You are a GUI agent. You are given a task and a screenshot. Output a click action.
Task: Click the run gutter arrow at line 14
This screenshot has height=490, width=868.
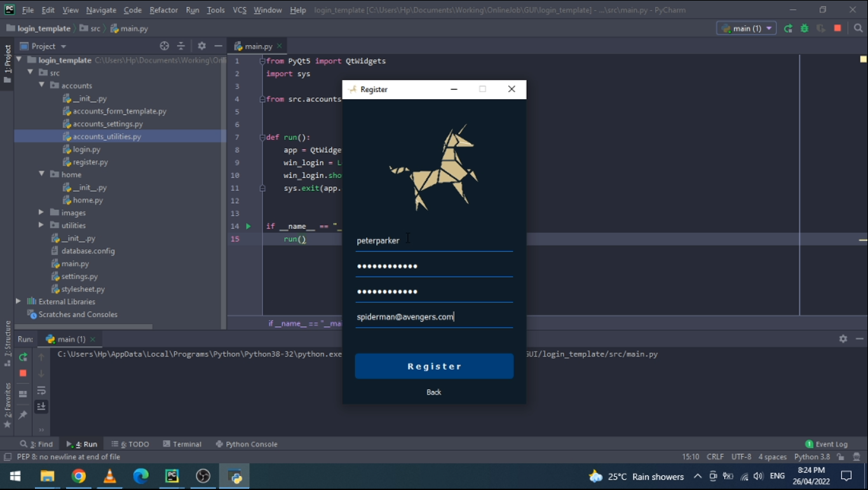tap(248, 226)
